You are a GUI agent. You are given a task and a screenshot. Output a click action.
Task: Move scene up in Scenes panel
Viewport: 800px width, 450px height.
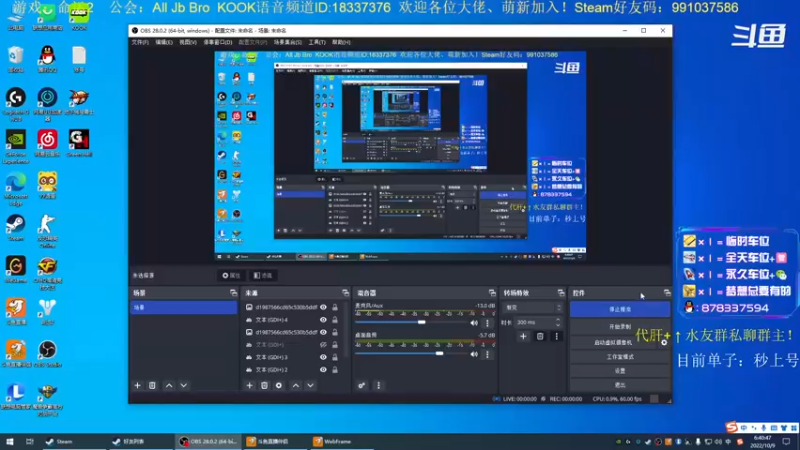pos(169,386)
